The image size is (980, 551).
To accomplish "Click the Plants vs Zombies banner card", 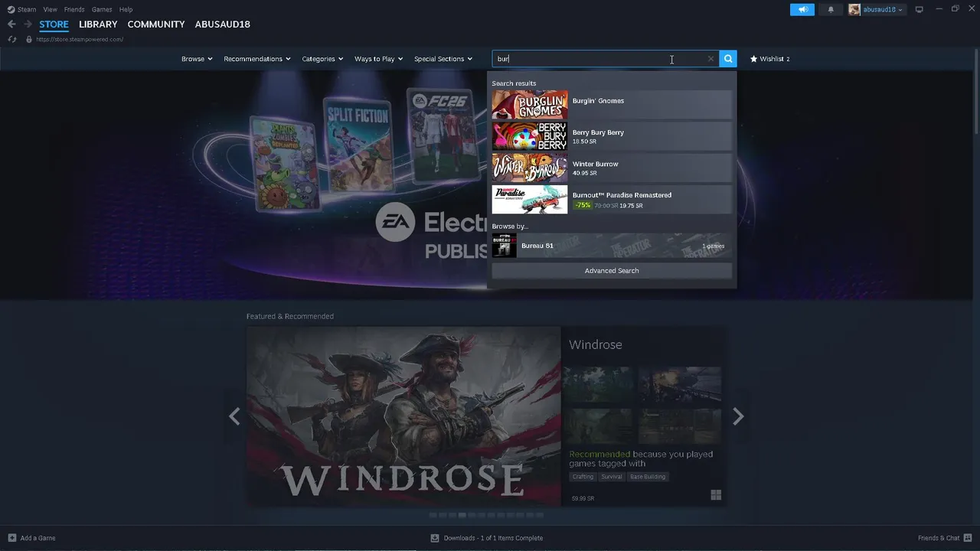I will point(285,163).
